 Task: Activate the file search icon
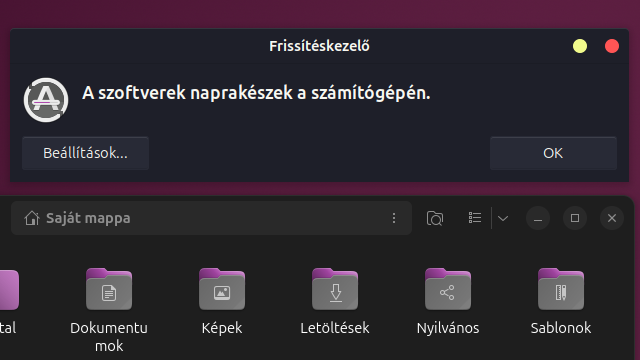pyautogui.click(x=435, y=218)
